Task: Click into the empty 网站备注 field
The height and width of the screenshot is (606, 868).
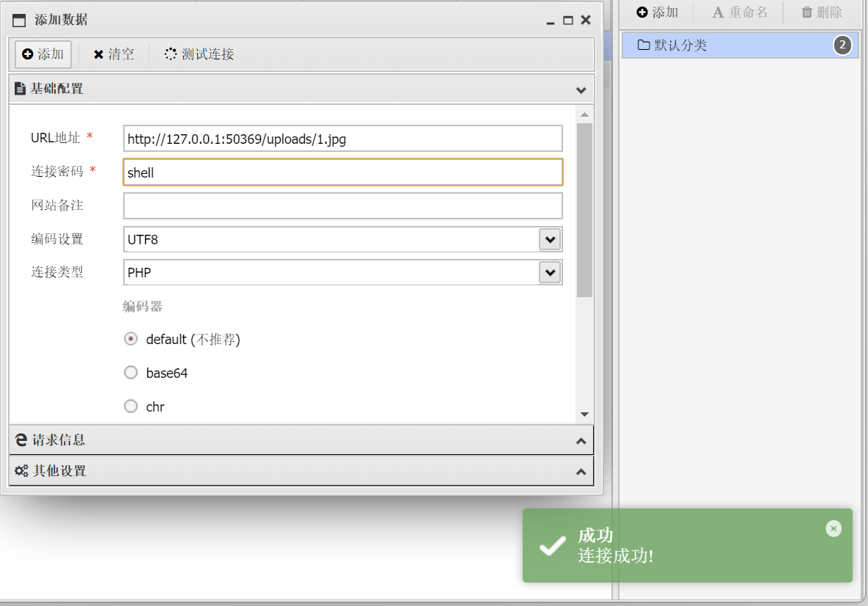Action: (x=342, y=205)
